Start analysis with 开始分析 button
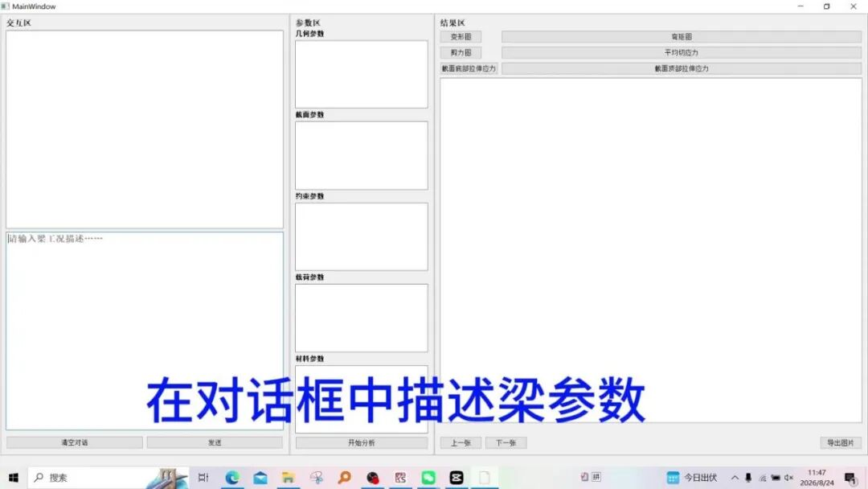The image size is (868, 489). [362, 442]
